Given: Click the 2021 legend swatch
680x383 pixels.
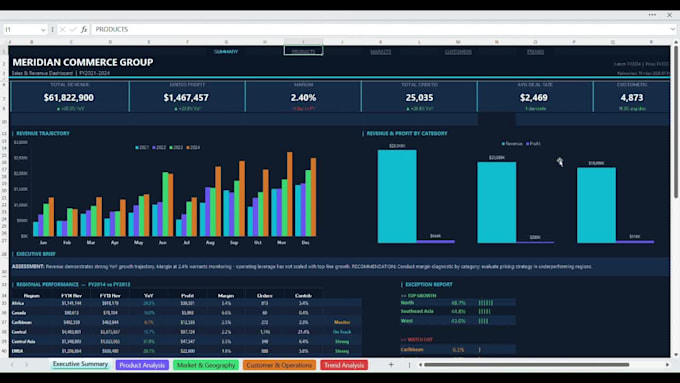Looking at the screenshot, I should point(137,147).
